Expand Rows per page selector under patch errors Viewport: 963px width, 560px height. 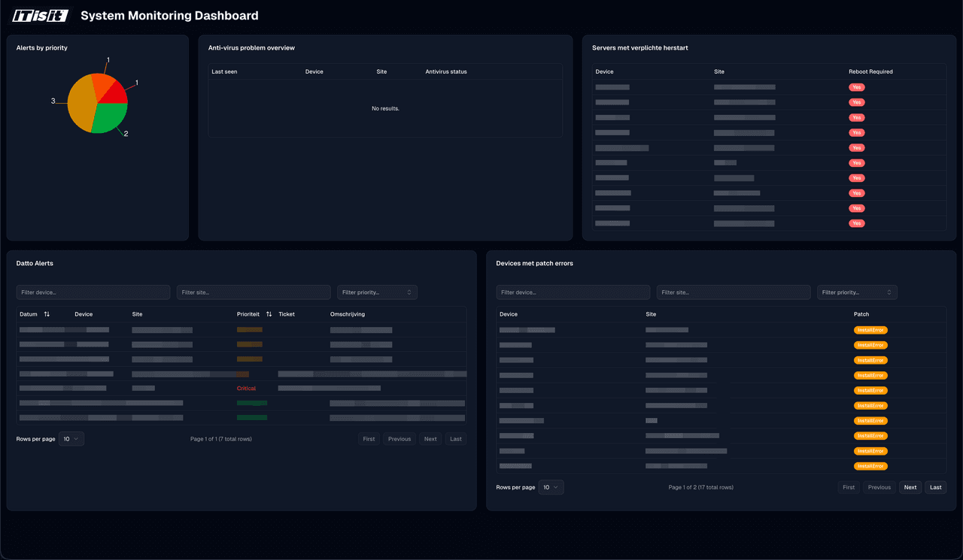[x=551, y=487]
